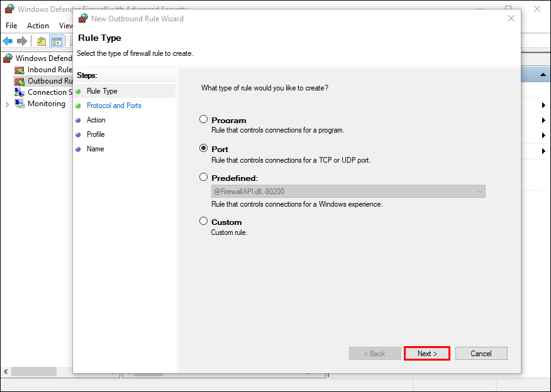
Task: Open the File menu
Action: click(11, 26)
